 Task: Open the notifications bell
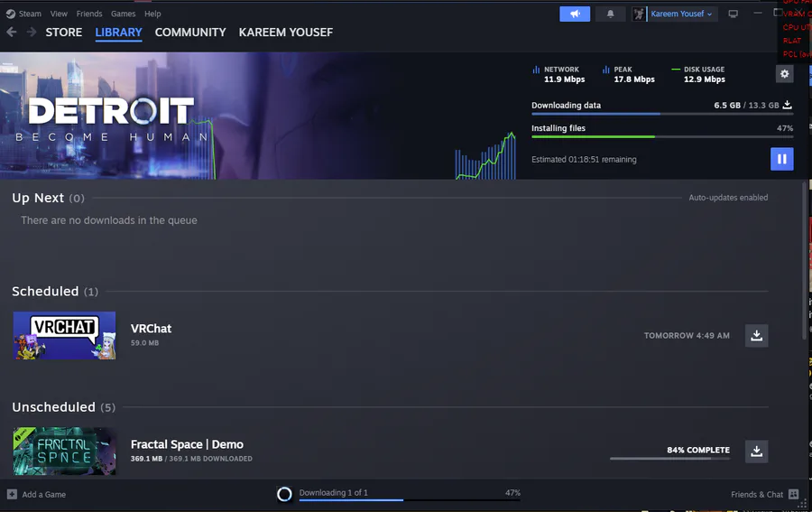(x=611, y=14)
